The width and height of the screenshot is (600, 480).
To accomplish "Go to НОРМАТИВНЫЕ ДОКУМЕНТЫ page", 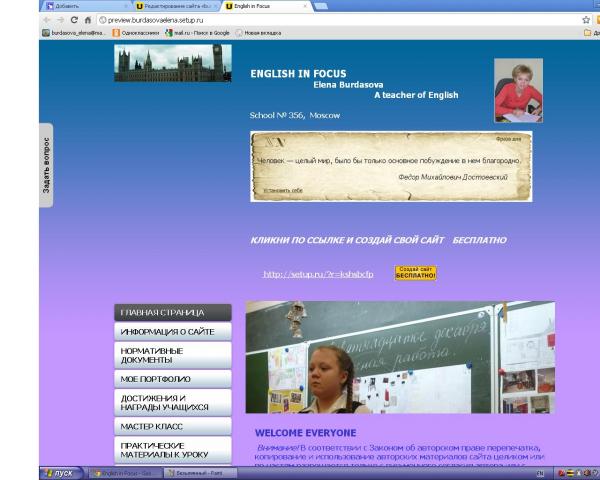I will [x=173, y=355].
